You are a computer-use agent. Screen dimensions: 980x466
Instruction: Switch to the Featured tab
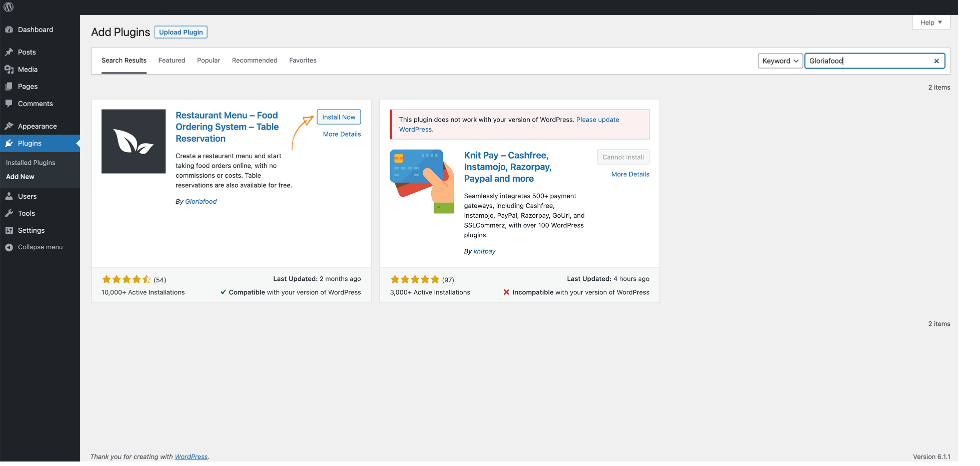tap(172, 61)
